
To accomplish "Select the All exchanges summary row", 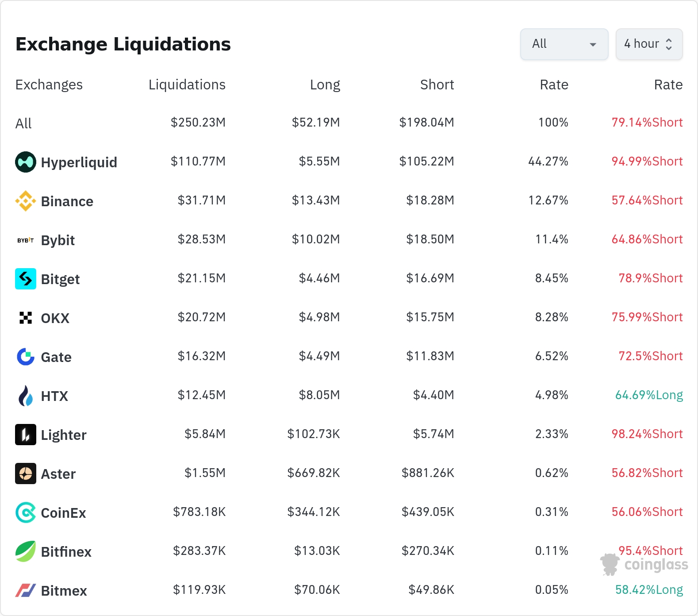I will click(x=24, y=123).
